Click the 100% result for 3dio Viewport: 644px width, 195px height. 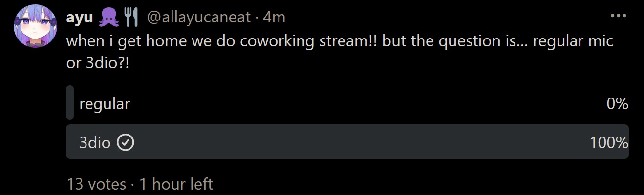(x=608, y=142)
